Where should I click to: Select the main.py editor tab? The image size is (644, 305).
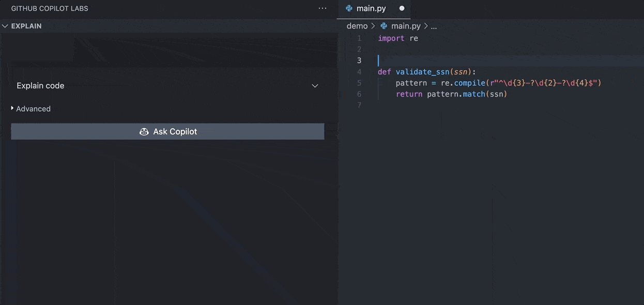pos(374,9)
